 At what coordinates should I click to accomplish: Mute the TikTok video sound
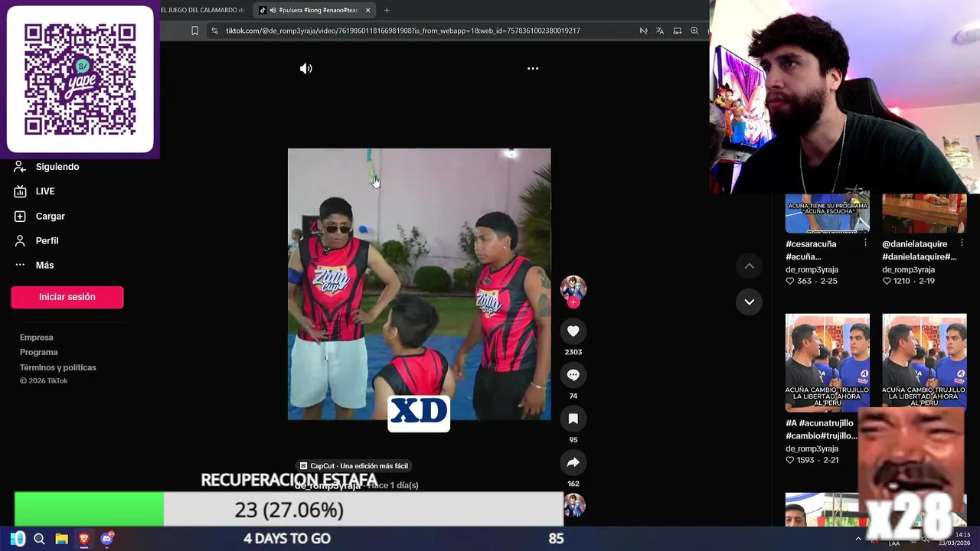305,69
